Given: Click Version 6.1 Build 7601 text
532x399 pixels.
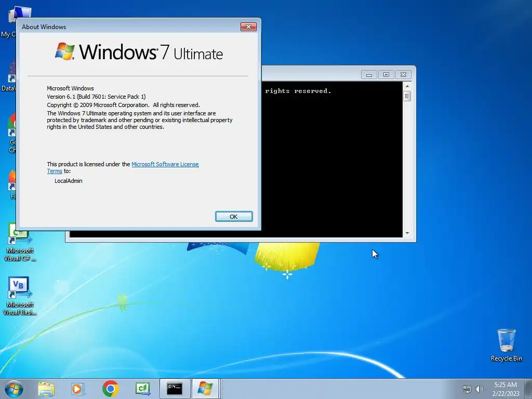Looking at the screenshot, I should pyautogui.click(x=96, y=97).
